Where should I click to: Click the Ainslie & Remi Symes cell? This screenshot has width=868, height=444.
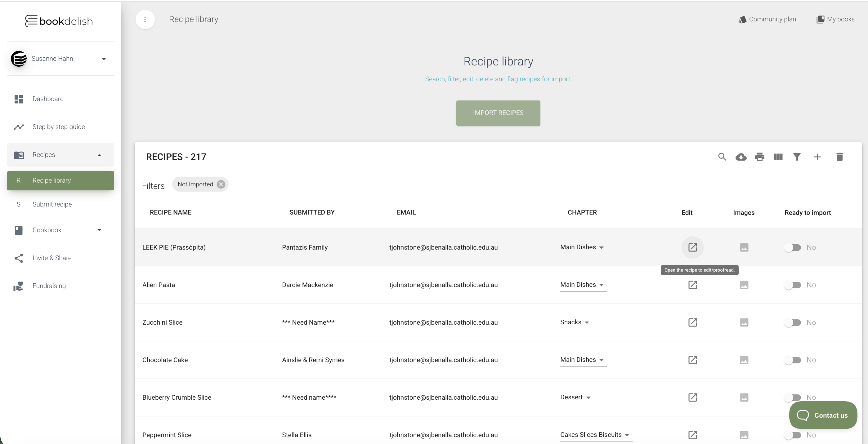[313, 360]
